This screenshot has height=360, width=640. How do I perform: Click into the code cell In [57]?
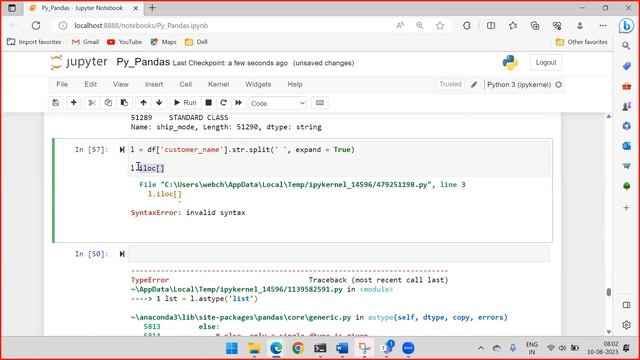pos(339,159)
